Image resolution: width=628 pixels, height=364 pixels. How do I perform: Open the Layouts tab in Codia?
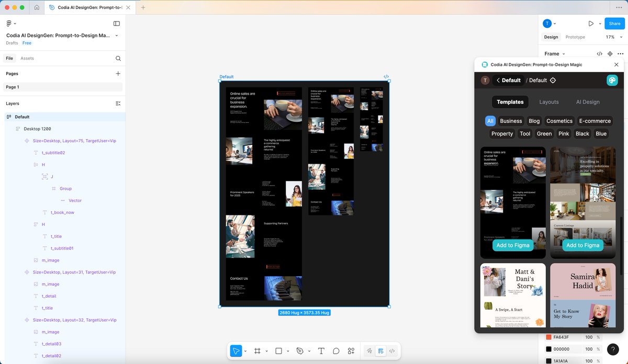point(549,102)
